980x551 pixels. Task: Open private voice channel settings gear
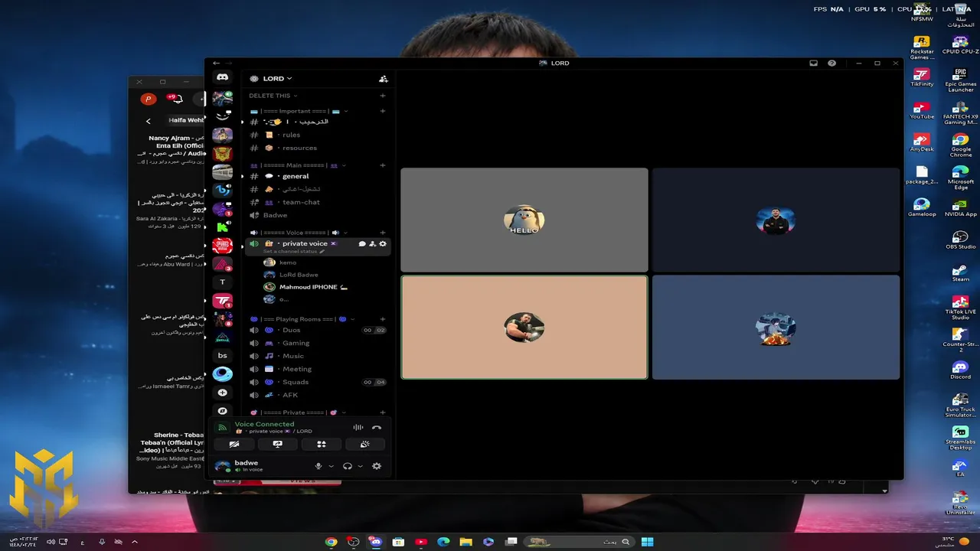[x=383, y=243]
